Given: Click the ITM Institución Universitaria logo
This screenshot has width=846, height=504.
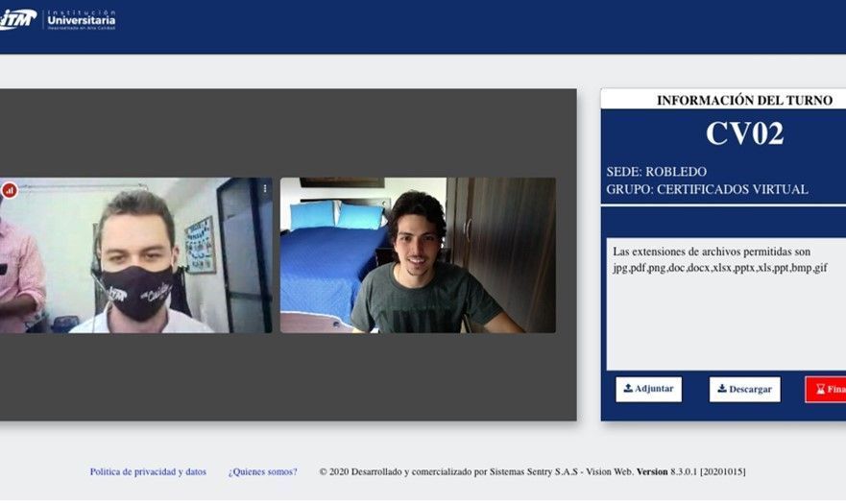Looking at the screenshot, I should [x=58, y=19].
